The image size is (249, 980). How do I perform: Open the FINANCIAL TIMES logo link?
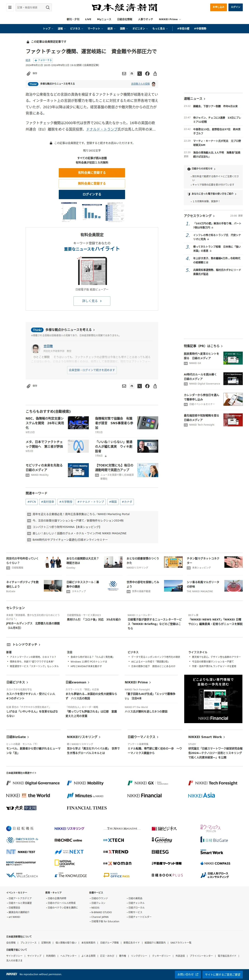87,808
